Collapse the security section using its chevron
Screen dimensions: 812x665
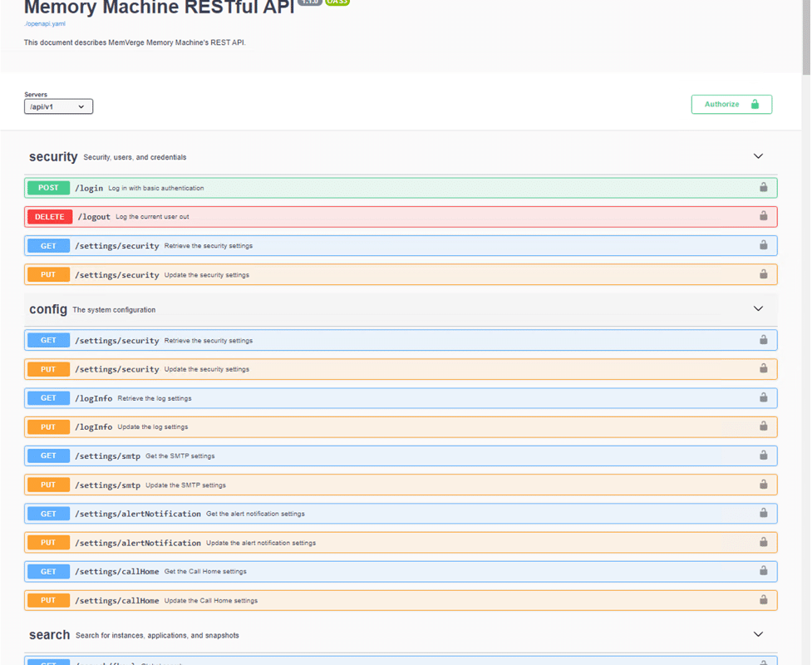(x=758, y=156)
